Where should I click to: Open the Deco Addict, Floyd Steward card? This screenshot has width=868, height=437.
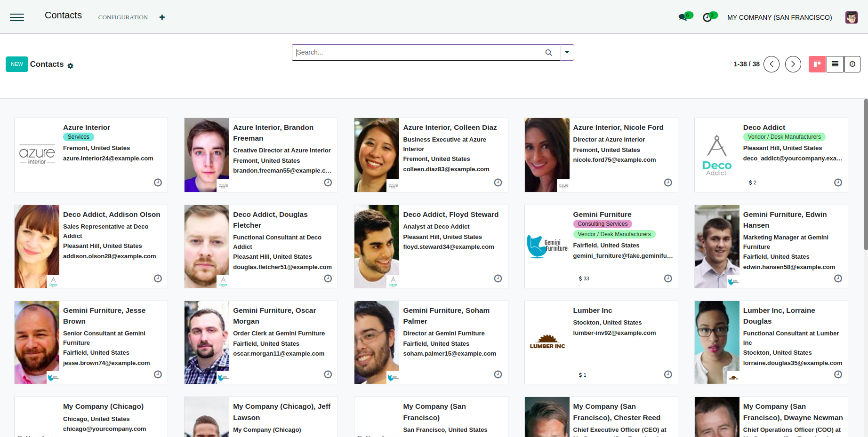pyautogui.click(x=431, y=246)
